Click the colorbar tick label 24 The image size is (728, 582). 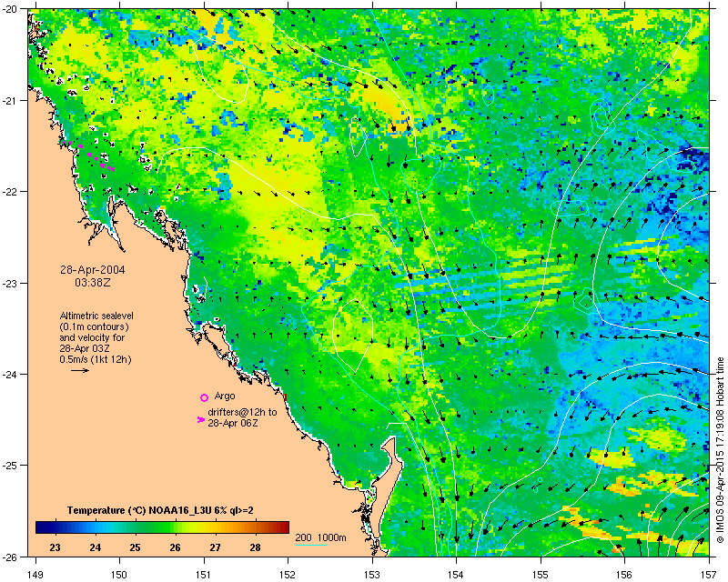tap(96, 547)
